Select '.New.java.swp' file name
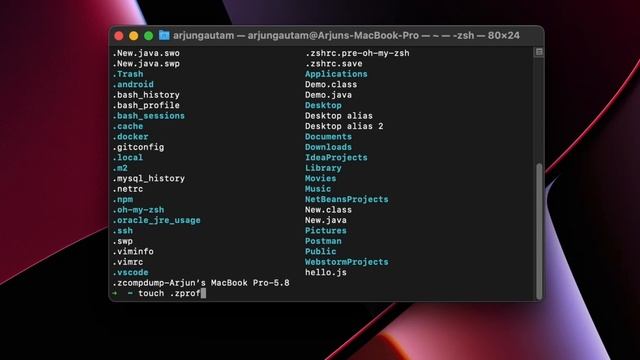The image size is (640, 360). [x=146, y=64]
